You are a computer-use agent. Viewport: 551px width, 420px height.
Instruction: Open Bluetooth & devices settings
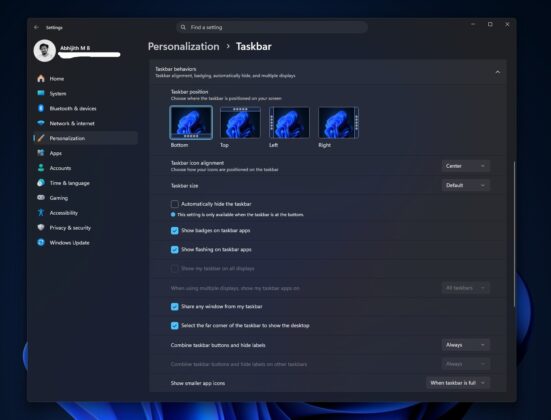coord(85,108)
